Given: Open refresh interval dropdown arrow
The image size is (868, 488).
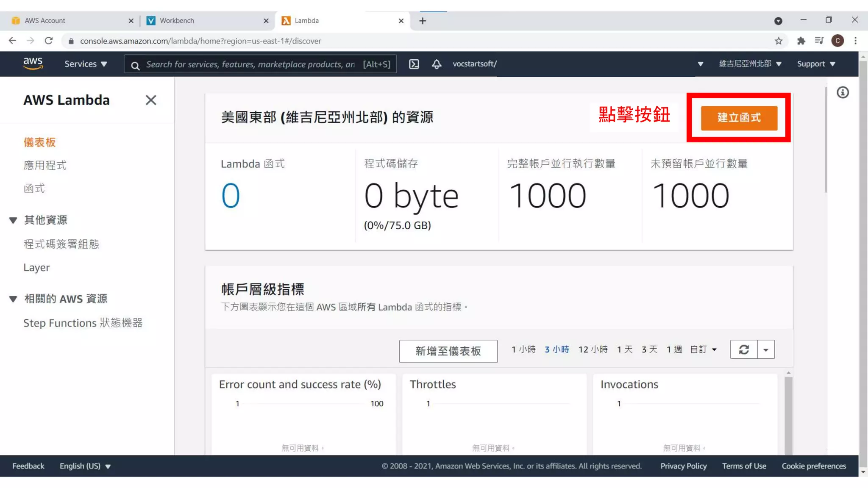Looking at the screenshot, I should [x=766, y=349].
